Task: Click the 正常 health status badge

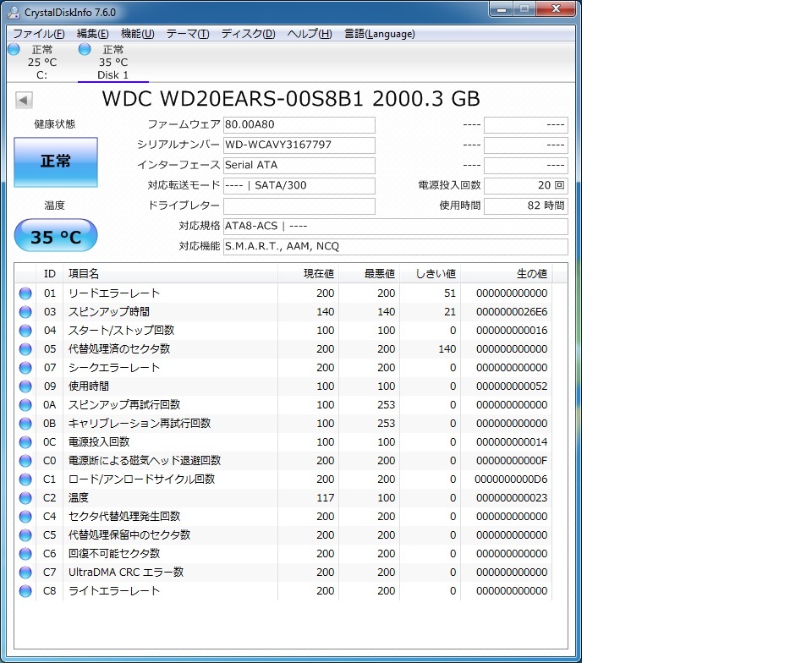Action: coord(55,162)
